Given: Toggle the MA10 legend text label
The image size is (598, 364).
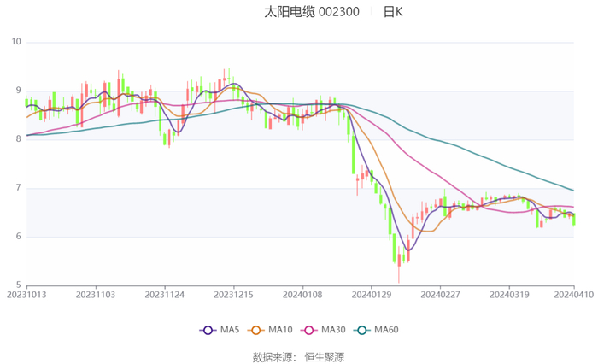Looking at the screenshot, I should (280, 330).
